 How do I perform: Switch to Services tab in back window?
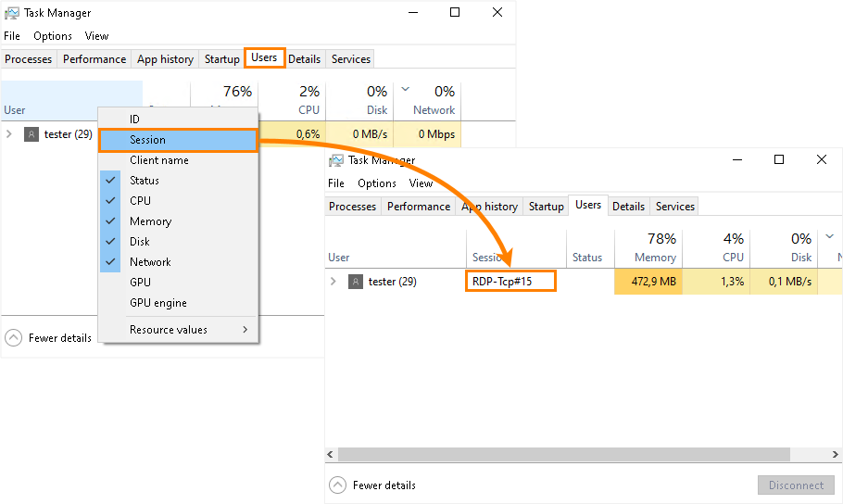pos(350,59)
